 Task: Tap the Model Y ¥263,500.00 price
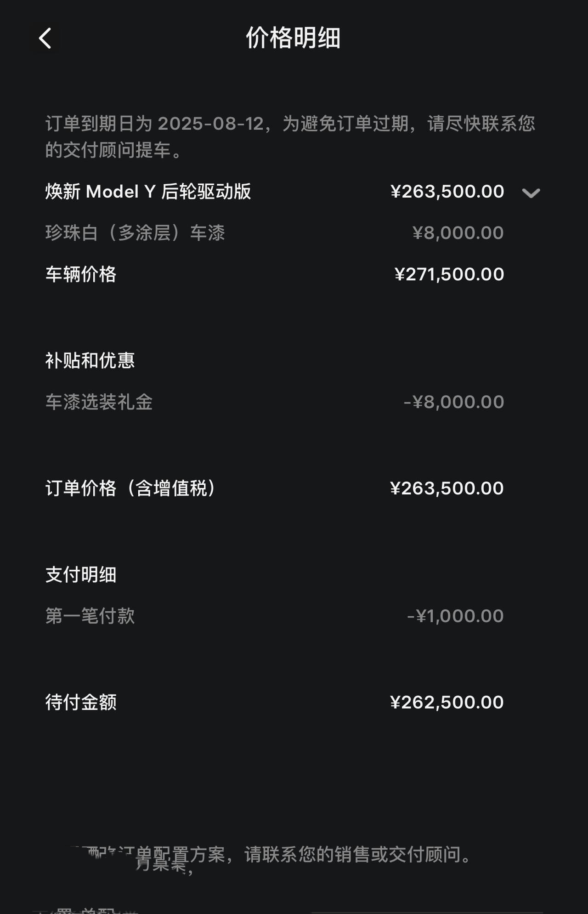[x=447, y=192]
